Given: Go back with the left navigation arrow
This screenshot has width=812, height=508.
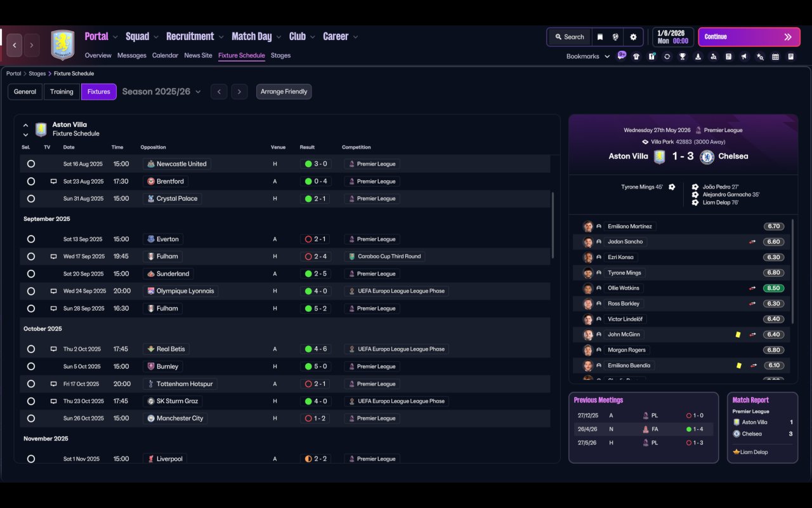Looking at the screenshot, I should pos(15,45).
